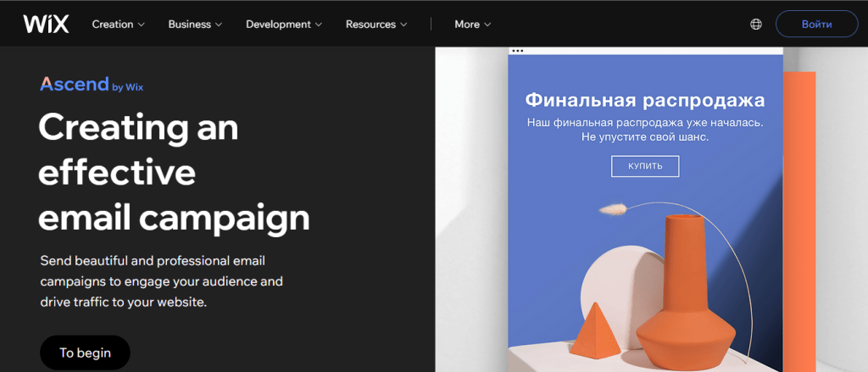
Task: Expand the Development dropdown chevron
Action: (x=319, y=25)
